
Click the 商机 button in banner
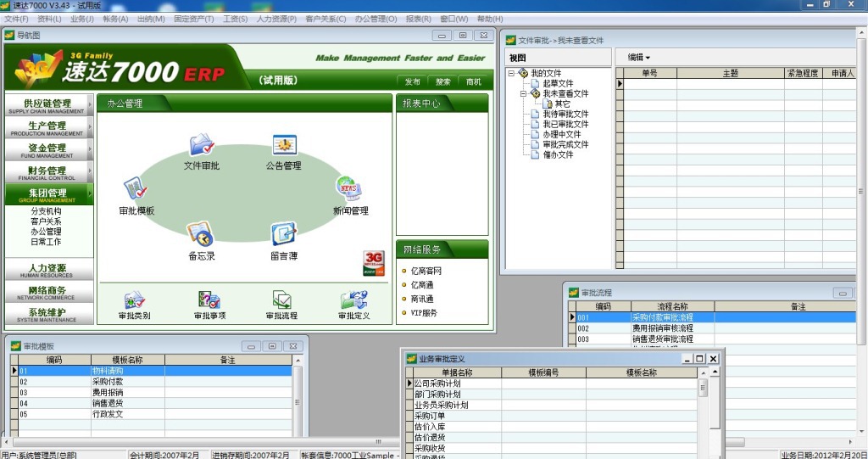473,81
